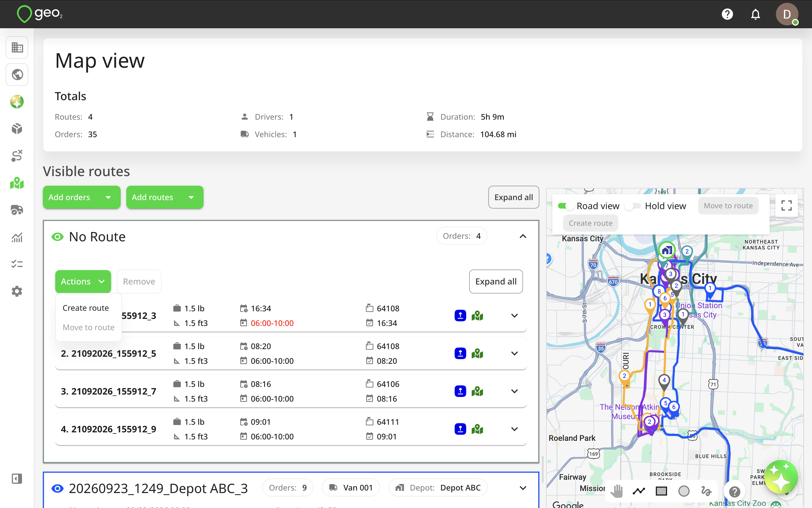Viewport: 812px width, 508px height.
Task: Hide route 20260923_1249_Depot ABC_3 with eye icon
Action: click(x=58, y=488)
